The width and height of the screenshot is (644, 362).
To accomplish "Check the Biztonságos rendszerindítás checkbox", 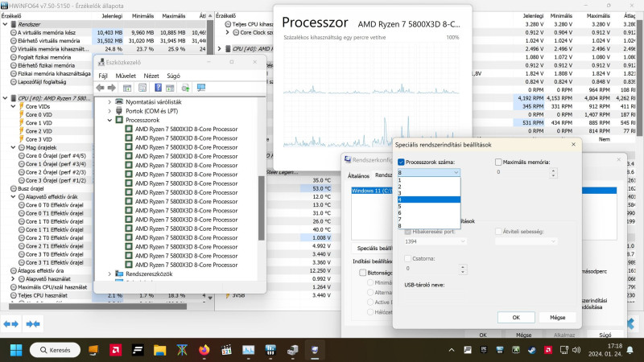I will (x=363, y=273).
